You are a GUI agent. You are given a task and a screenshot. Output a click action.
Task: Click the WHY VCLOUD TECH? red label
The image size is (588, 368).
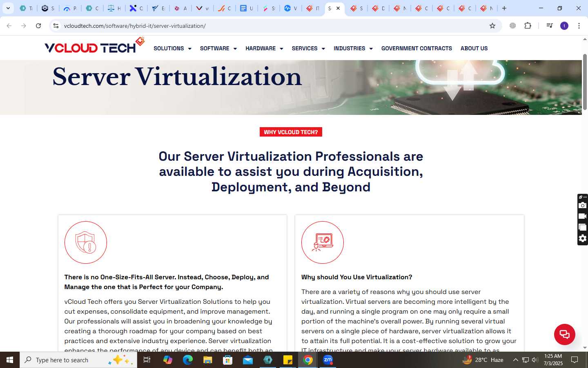(291, 132)
